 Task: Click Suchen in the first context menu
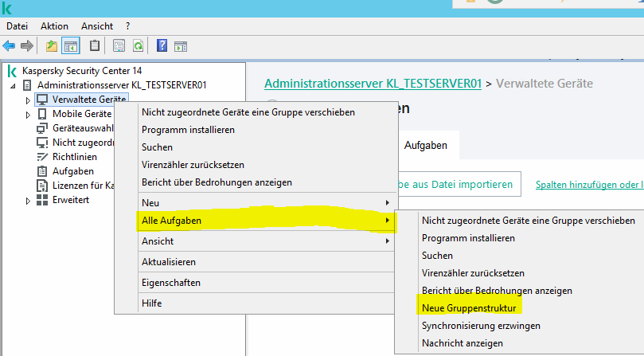(157, 147)
